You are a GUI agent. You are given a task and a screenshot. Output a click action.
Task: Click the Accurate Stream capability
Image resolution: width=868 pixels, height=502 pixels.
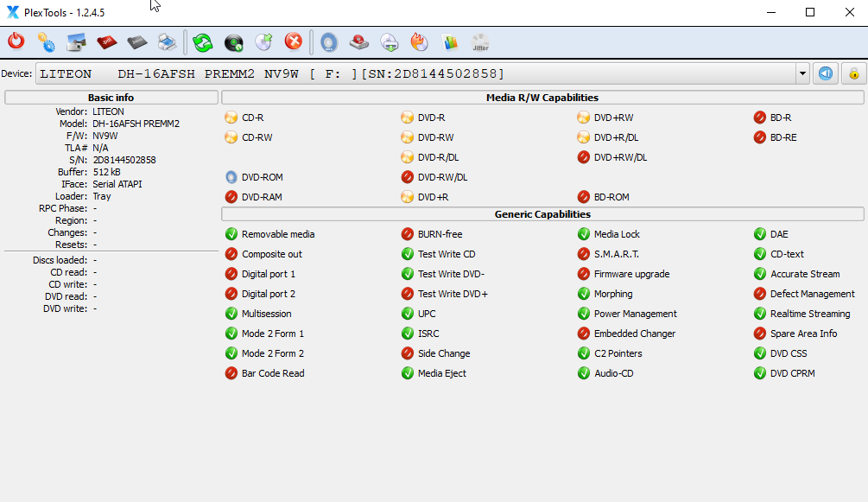coord(796,274)
